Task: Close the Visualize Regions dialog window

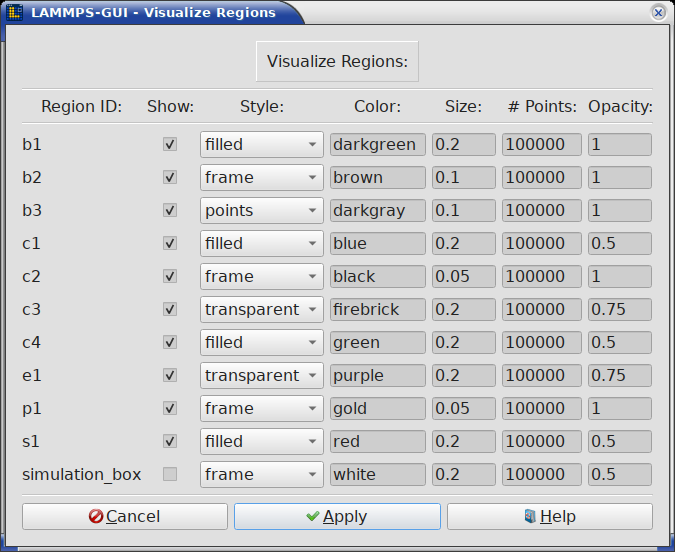Action: point(657,12)
